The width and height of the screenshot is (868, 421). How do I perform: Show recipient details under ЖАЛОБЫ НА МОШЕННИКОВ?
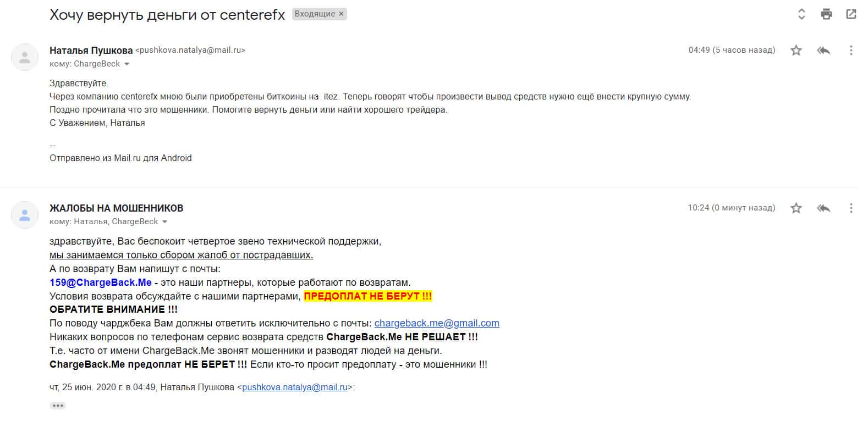point(165,222)
